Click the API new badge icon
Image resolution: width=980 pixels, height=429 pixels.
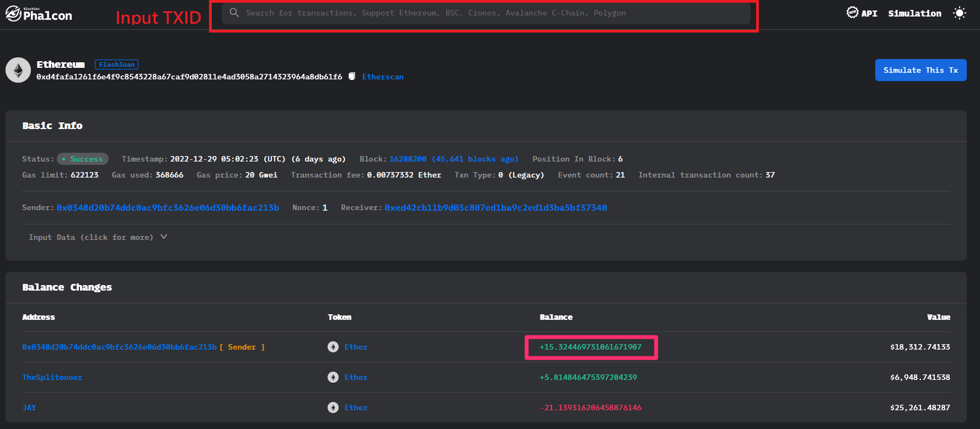click(853, 12)
